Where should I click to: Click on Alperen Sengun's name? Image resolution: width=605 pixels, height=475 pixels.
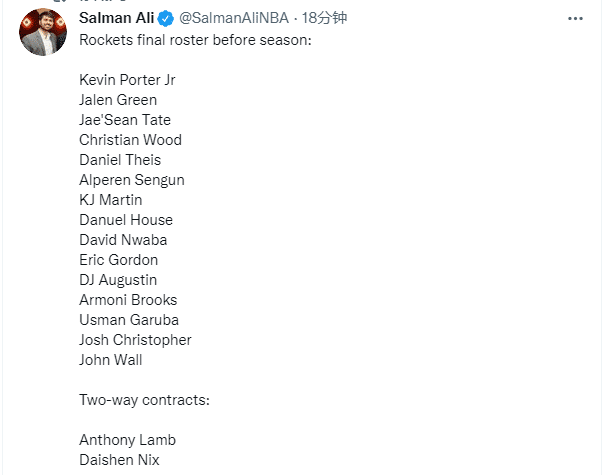tap(132, 179)
